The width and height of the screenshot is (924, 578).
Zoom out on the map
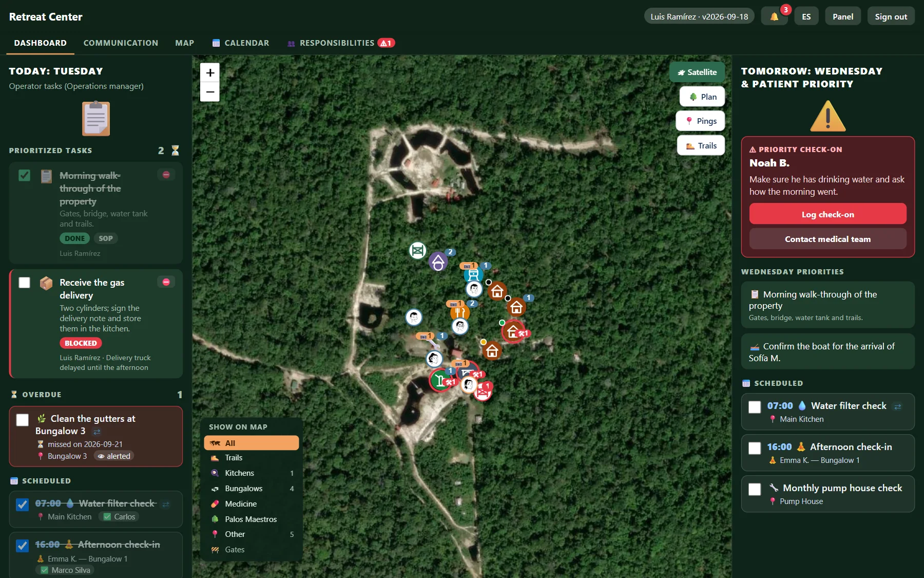point(210,92)
